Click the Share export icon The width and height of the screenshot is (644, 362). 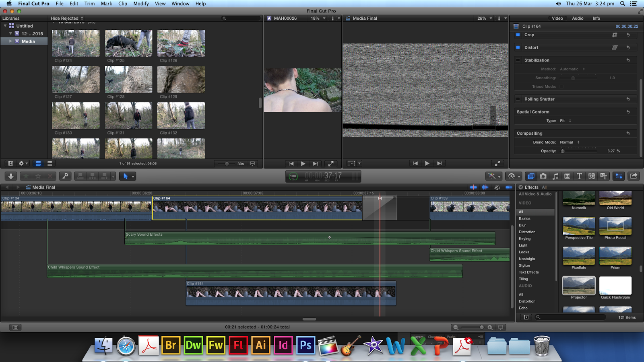[x=633, y=176]
